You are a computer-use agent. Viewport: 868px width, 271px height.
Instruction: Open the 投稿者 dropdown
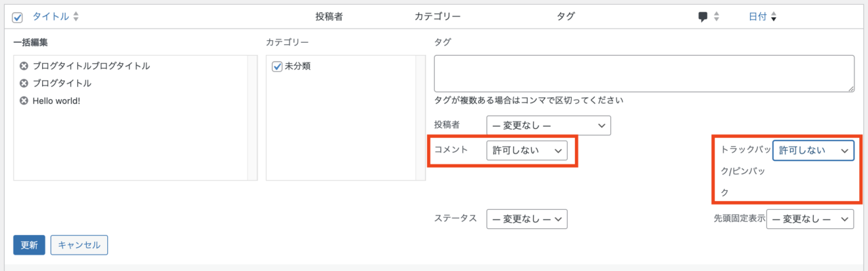click(549, 126)
